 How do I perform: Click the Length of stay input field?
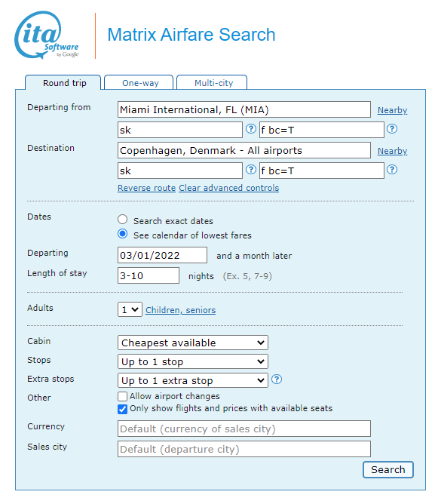[149, 275]
